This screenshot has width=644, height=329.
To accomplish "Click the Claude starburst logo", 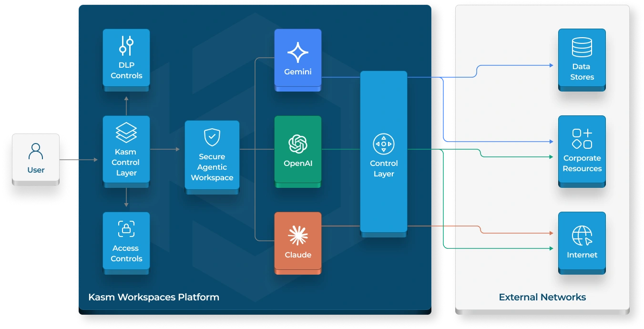I will click(298, 236).
